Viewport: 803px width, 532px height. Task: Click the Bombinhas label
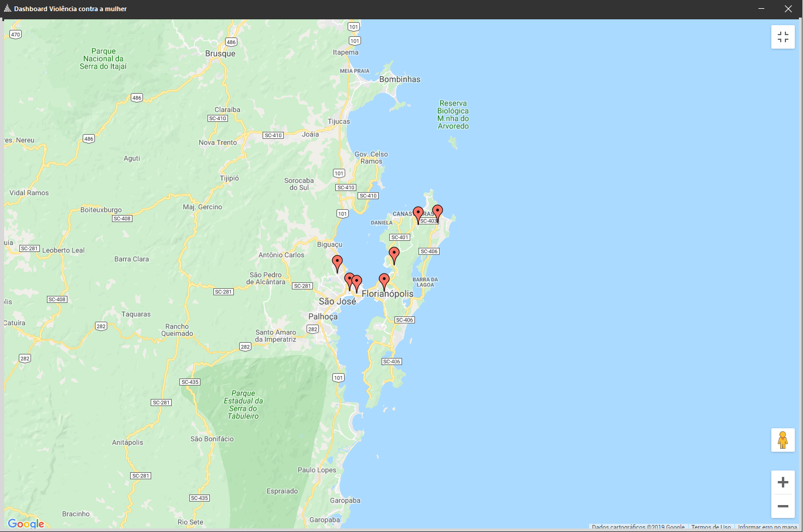tap(400, 79)
